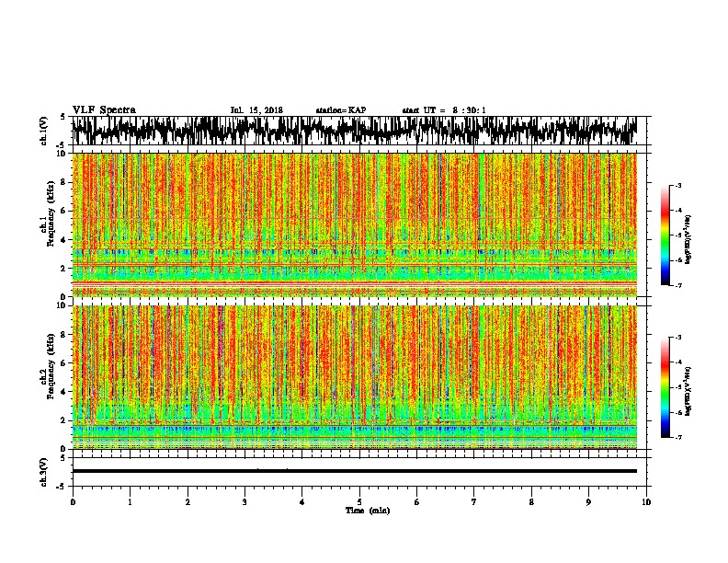
Task: Click the "8" kHz tick on ch.2 axis
Action: point(63,335)
